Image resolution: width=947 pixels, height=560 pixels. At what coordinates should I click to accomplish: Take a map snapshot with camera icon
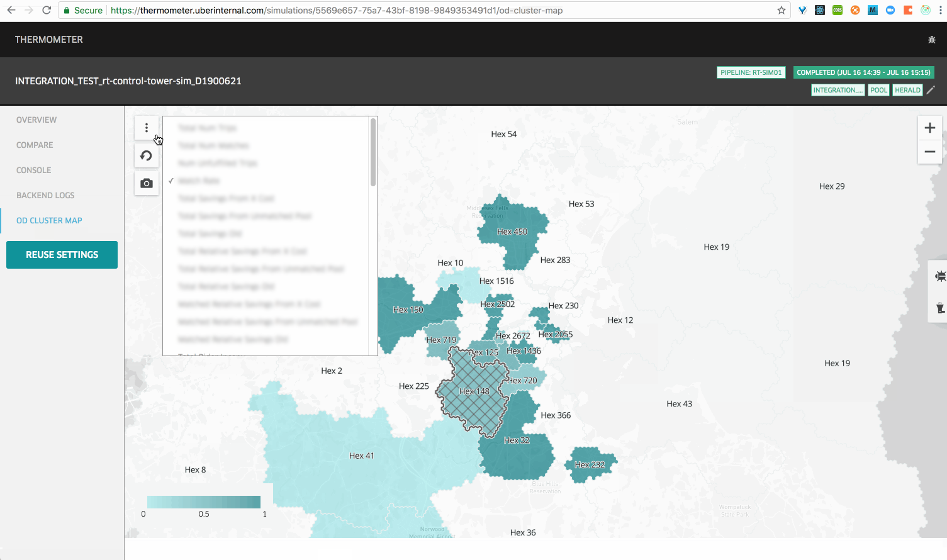click(147, 184)
